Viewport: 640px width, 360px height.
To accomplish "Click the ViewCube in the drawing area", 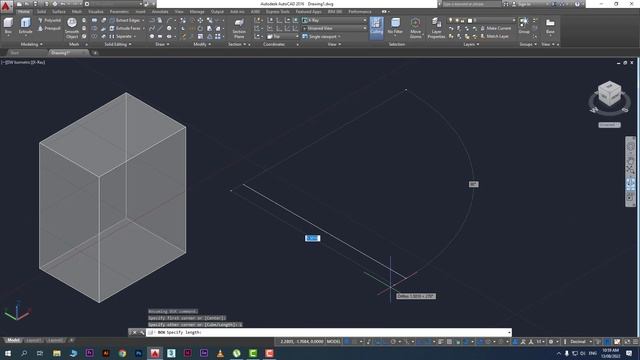I will point(609,94).
